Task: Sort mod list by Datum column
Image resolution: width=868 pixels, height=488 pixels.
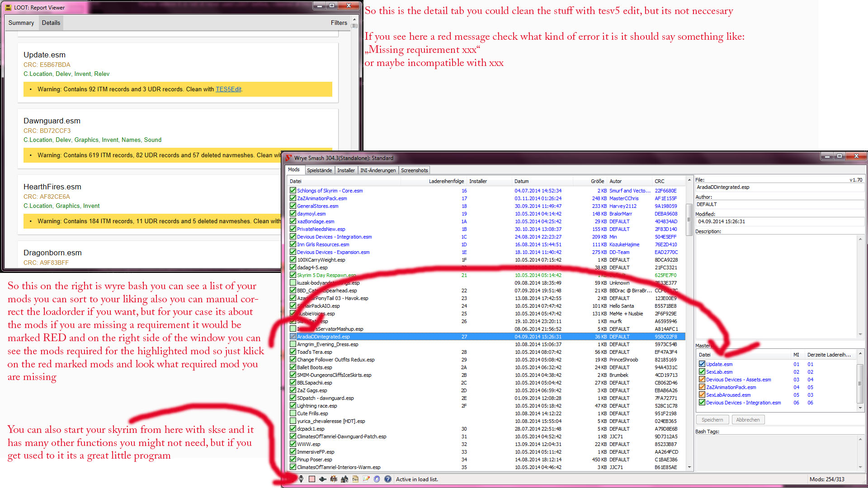Action: (542, 181)
